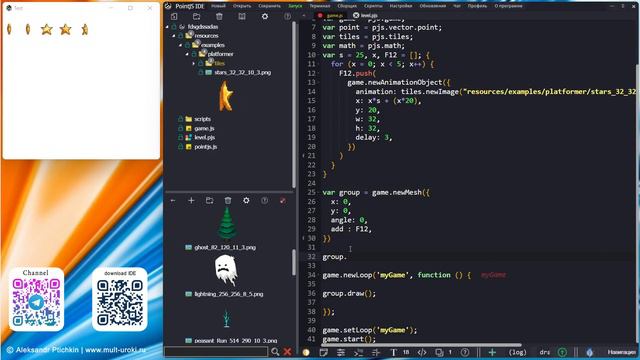Screen dimensions: 640x360
Task: Click the drs label in bottom bar
Action: [544, 352]
